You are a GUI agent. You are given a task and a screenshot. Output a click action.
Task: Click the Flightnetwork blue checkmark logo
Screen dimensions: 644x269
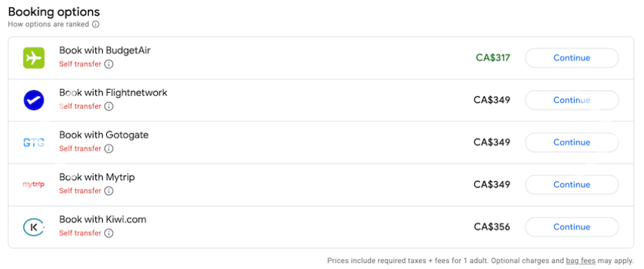click(33, 100)
